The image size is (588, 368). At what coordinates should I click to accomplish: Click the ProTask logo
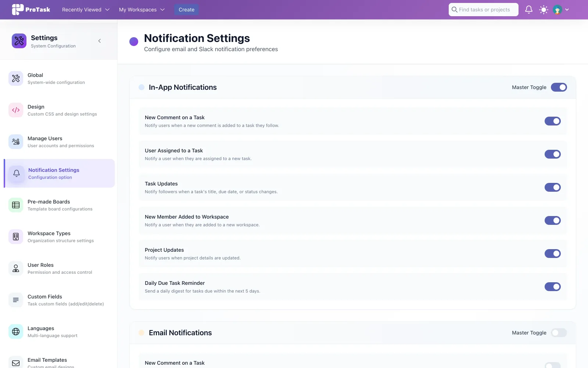click(31, 10)
